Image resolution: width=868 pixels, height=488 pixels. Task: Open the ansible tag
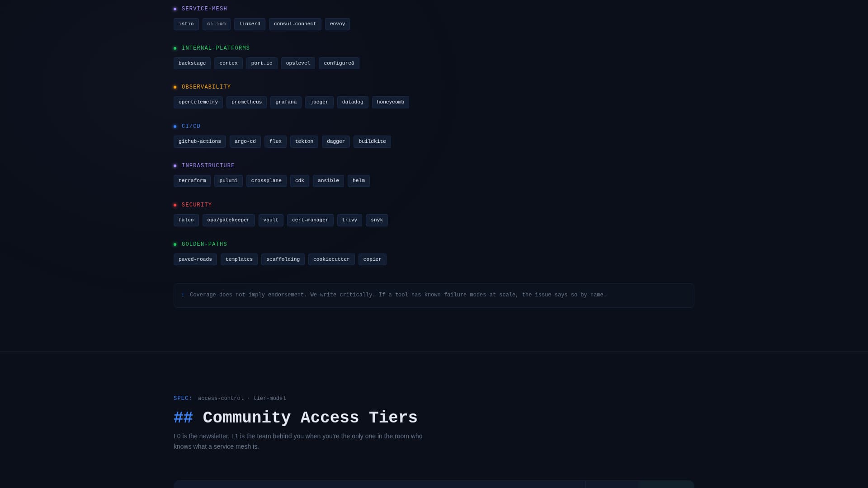point(328,181)
